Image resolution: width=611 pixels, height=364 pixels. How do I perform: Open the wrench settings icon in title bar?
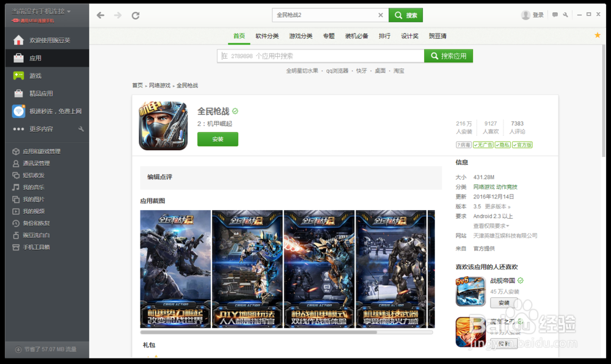tap(565, 15)
